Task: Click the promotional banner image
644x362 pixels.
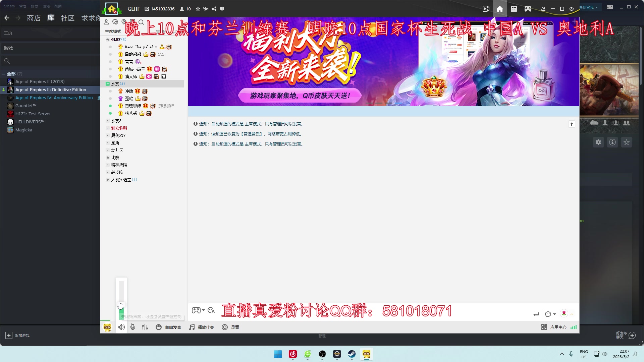Action: pos(383,62)
